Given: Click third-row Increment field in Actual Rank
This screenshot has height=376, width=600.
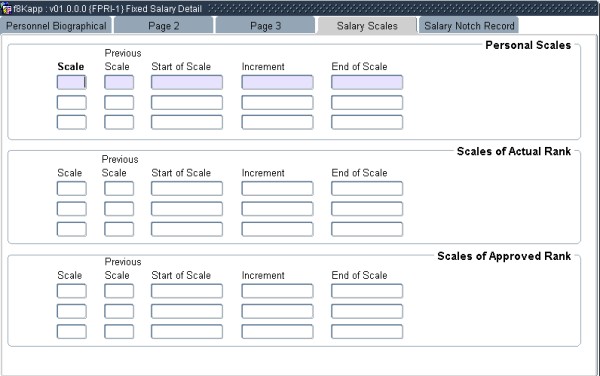Looking at the screenshot, I should tap(277, 229).
